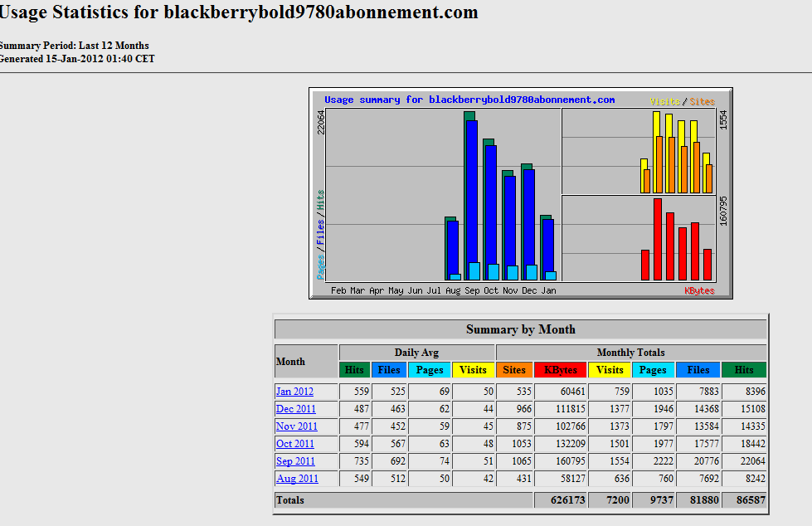Screen dimensions: 812x526
Task: Click Nov 2011 monthly files value 13584
Action: pyautogui.click(x=707, y=426)
